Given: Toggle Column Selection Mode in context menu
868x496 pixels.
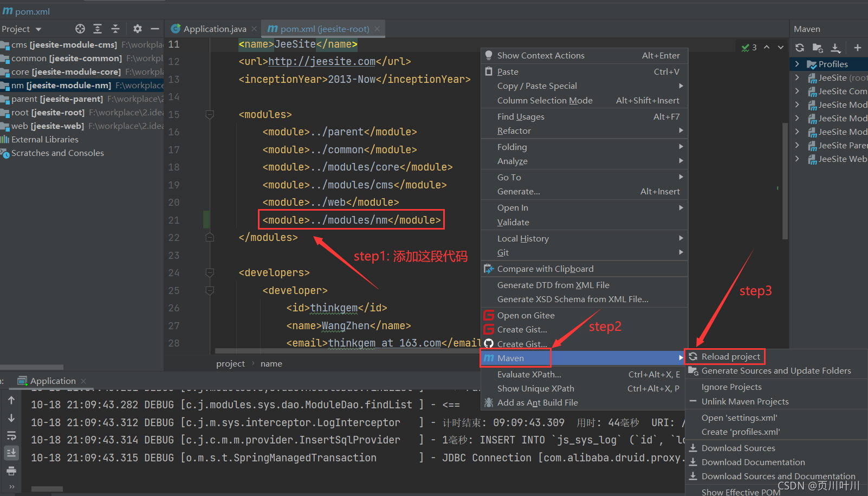Looking at the screenshot, I should 584,100.
